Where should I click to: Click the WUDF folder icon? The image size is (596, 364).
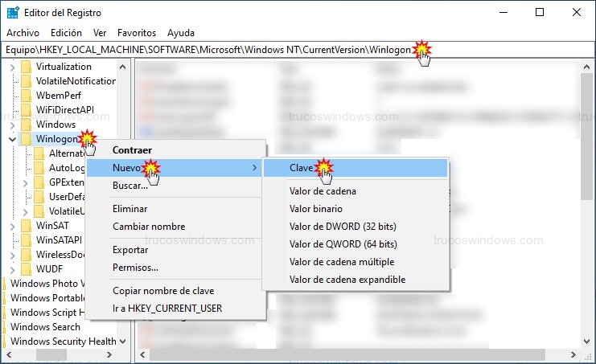27,269
